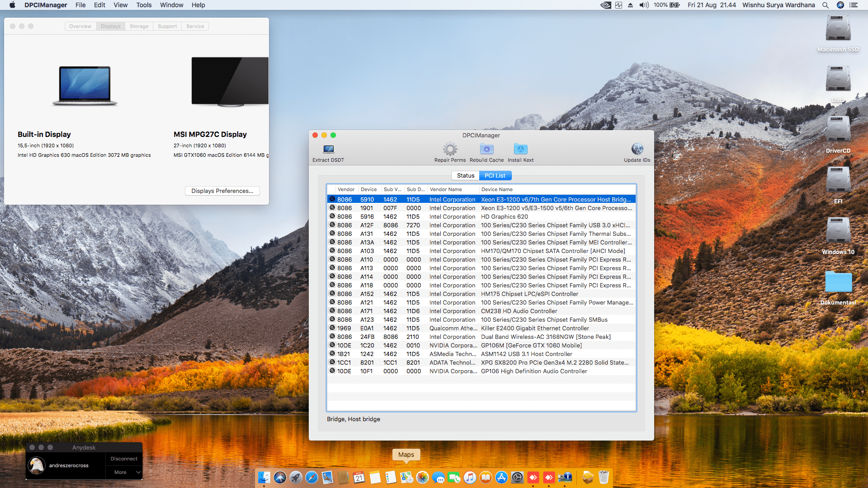Open the DPCIManager app menu
This screenshot has height=488, width=868.
point(46,5)
